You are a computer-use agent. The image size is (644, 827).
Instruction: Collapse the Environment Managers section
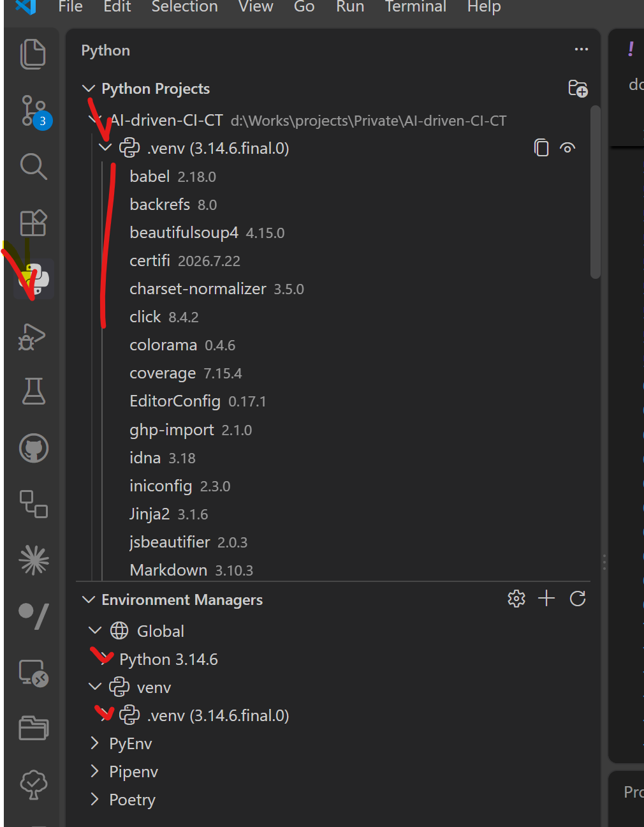click(x=89, y=599)
